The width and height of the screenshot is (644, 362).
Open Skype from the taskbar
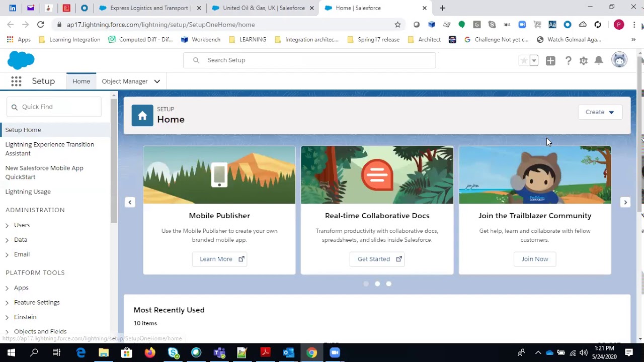(174, 352)
